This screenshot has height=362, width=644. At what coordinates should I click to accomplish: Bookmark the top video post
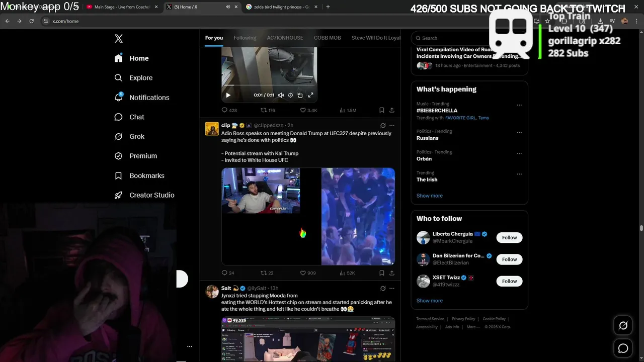(x=381, y=110)
